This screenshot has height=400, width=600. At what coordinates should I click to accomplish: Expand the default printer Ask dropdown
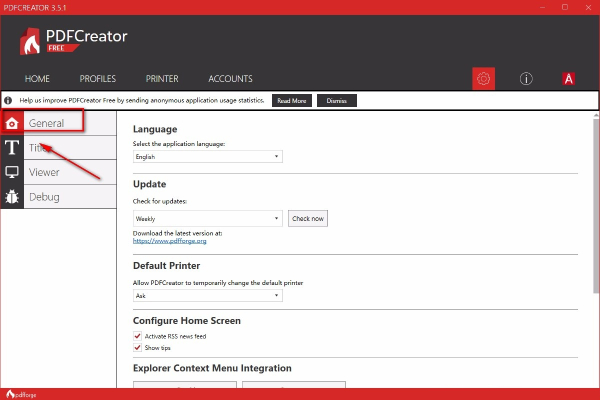tap(207, 296)
